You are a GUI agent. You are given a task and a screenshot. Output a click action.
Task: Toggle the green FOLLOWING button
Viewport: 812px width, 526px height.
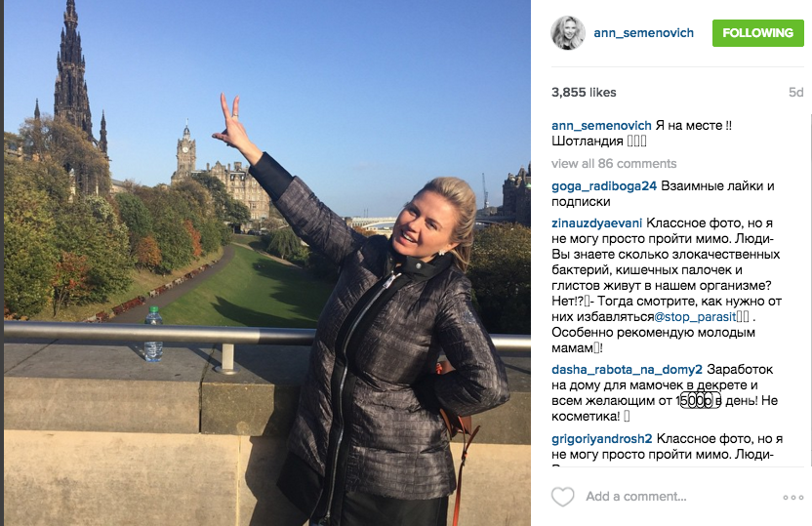point(757,33)
